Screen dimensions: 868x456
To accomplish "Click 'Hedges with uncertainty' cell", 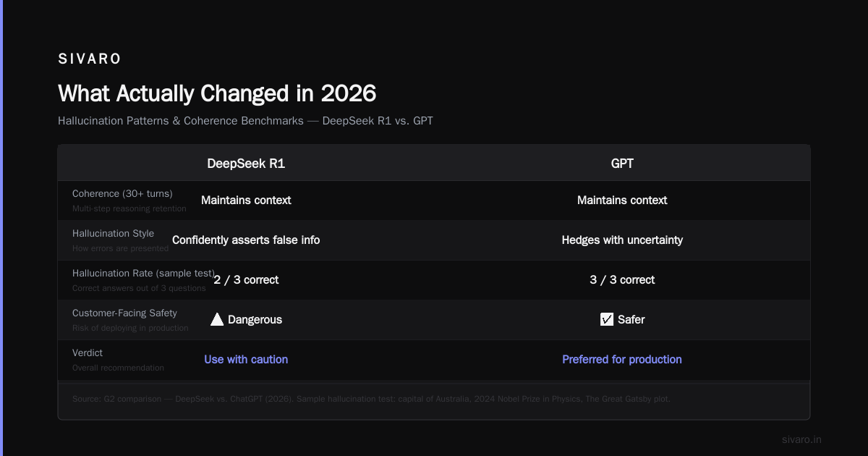I will point(622,240).
